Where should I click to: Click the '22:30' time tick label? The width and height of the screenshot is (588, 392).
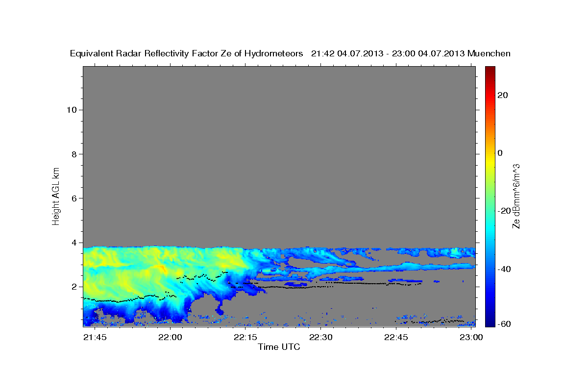coord(321,337)
